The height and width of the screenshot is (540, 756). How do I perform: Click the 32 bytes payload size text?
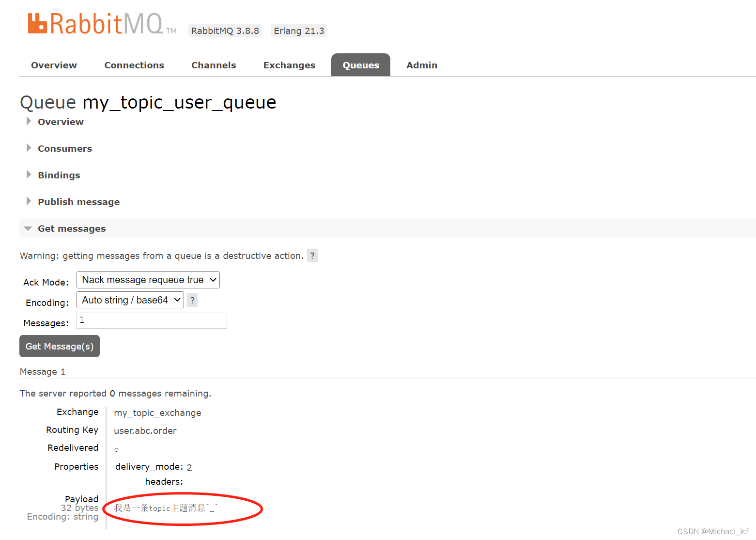(79, 508)
